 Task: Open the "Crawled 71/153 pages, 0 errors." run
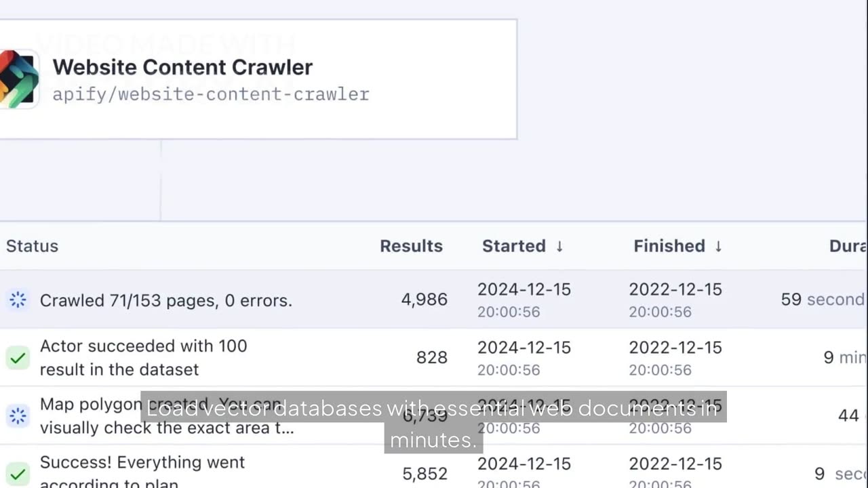[x=166, y=300]
